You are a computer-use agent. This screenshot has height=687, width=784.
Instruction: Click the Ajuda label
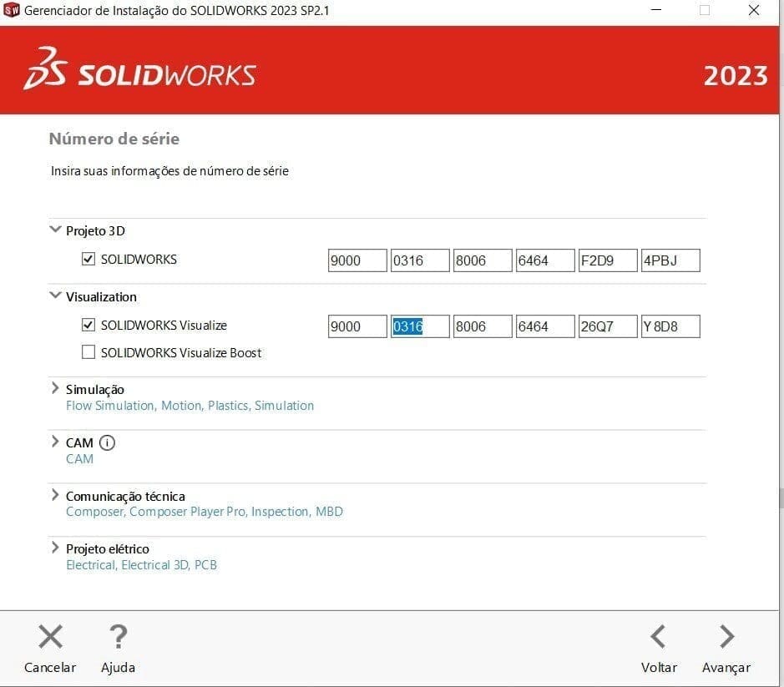tap(118, 668)
